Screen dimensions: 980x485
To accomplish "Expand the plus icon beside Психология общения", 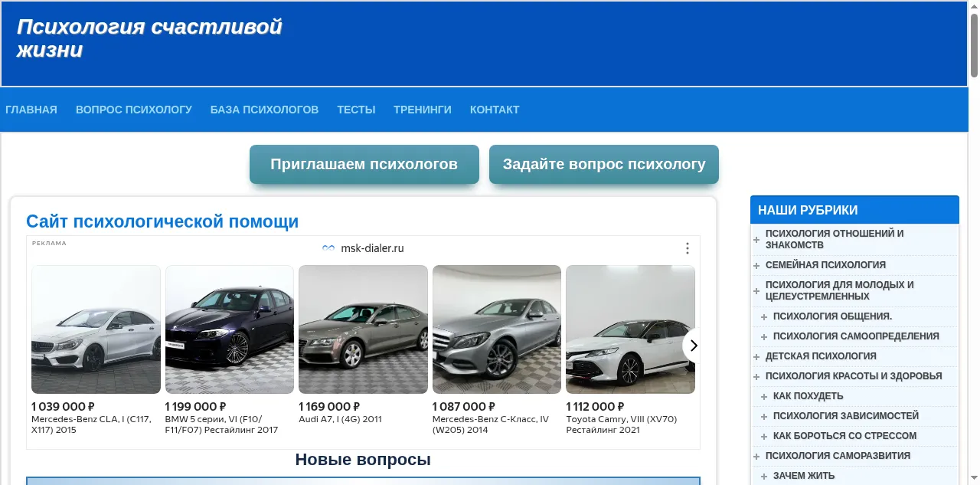I will click(x=764, y=316).
